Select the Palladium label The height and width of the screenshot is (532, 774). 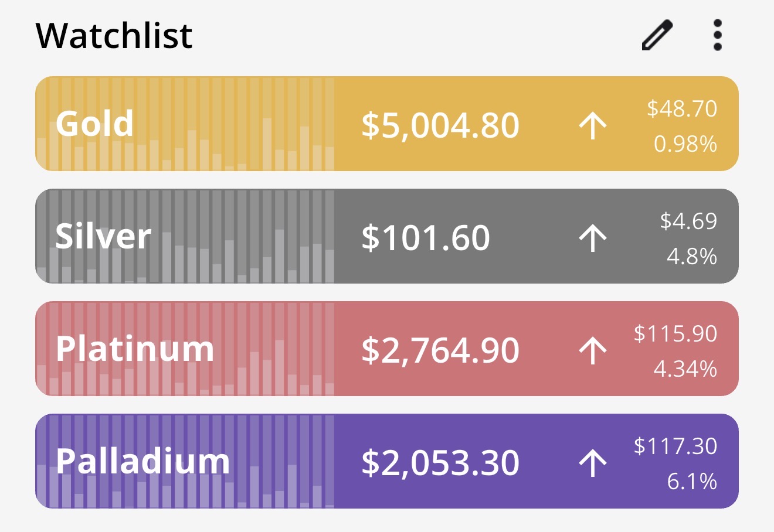pyautogui.click(x=143, y=461)
